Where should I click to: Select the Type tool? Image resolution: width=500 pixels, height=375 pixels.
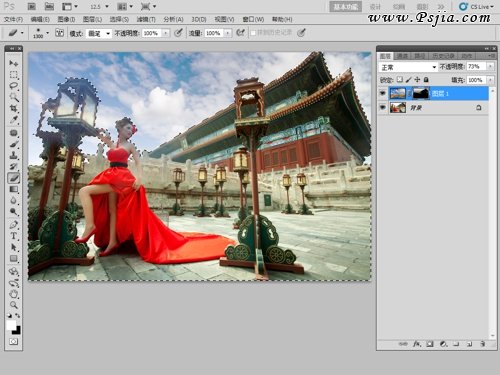(13, 236)
